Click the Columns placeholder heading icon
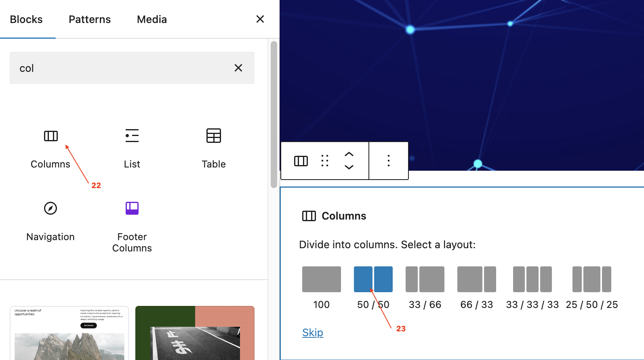Viewport: 644px width, 360px height. (309, 216)
